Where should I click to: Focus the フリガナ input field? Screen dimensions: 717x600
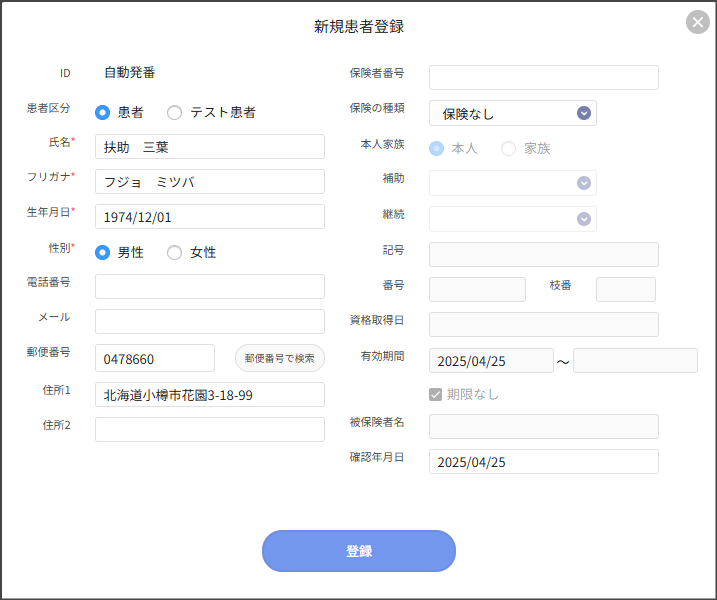click(x=209, y=182)
